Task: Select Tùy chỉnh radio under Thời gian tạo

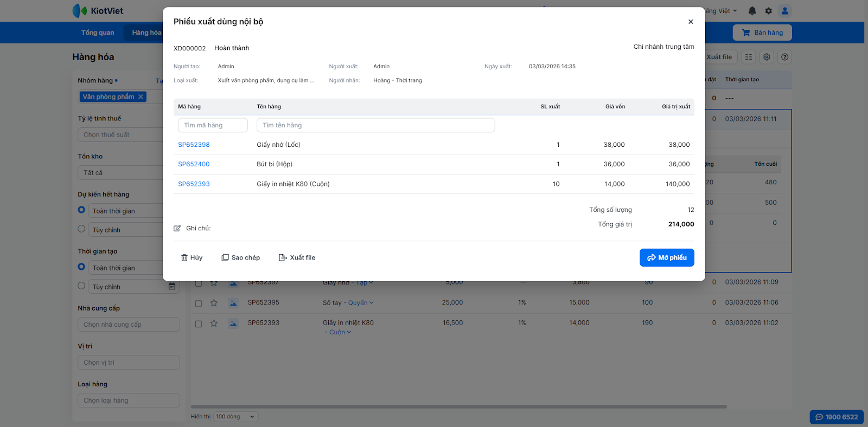Action: [x=81, y=286]
